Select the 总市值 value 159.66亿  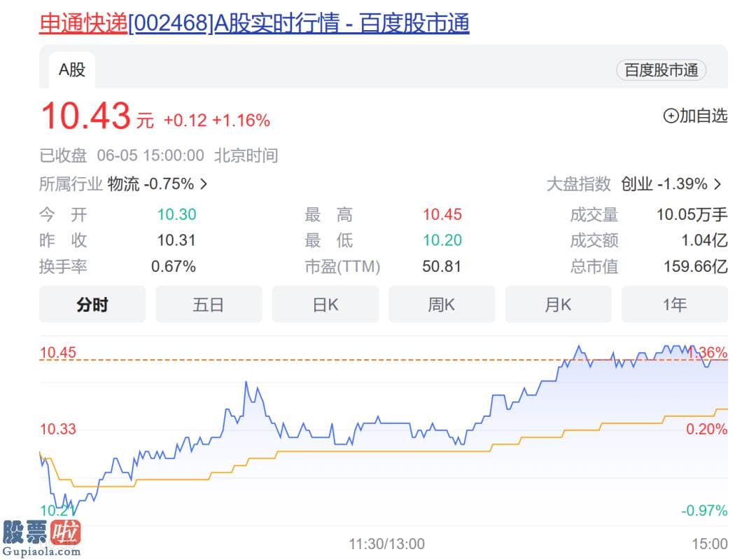click(x=696, y=266)
